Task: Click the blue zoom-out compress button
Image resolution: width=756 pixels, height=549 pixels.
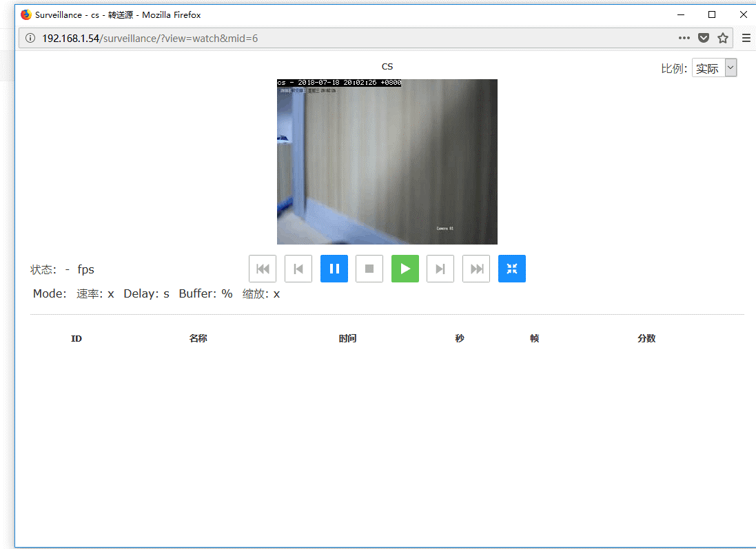Action: click(x=511, y=269)
